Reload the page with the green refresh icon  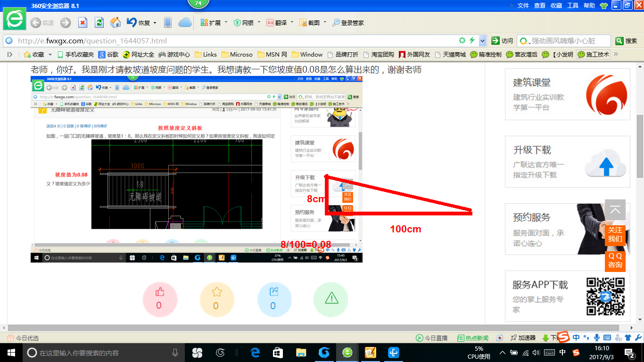(x=99, y=23)
